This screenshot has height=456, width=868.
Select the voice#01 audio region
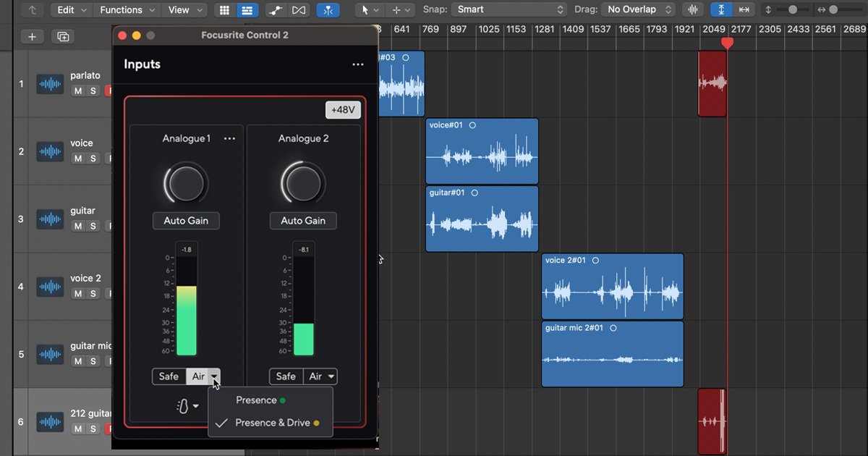click(x=482, y=151)
